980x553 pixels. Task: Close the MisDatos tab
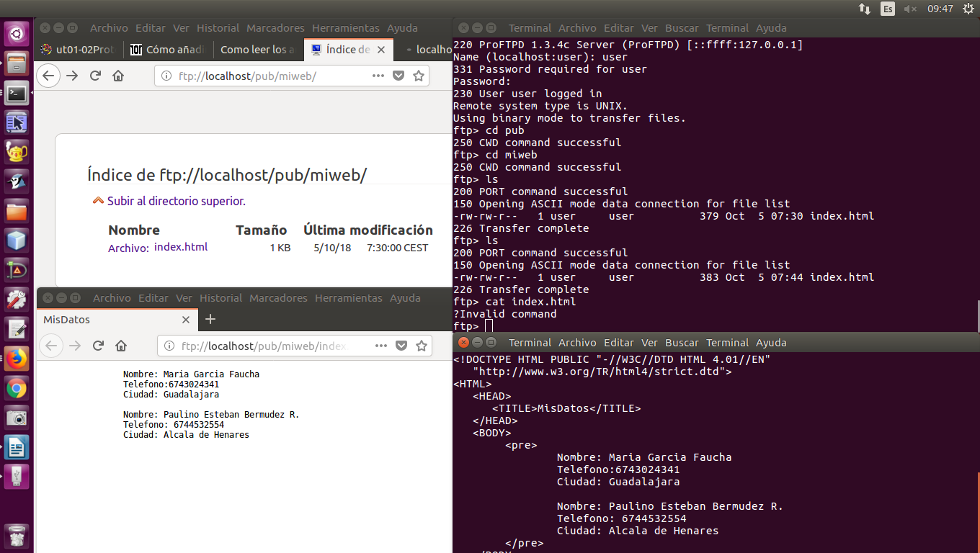pos(186,320)
